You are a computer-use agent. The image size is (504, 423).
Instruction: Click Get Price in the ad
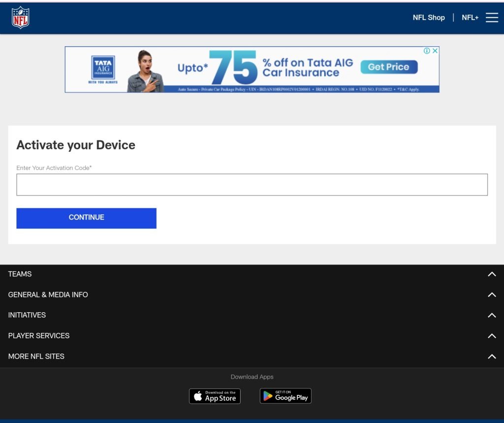pos(389,67)
